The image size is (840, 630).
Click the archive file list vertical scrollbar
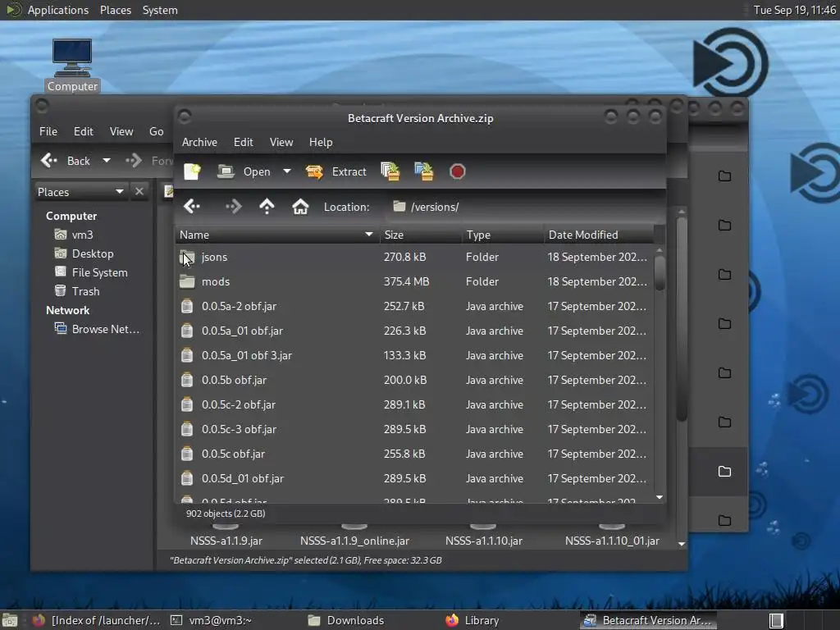point(660,273)
